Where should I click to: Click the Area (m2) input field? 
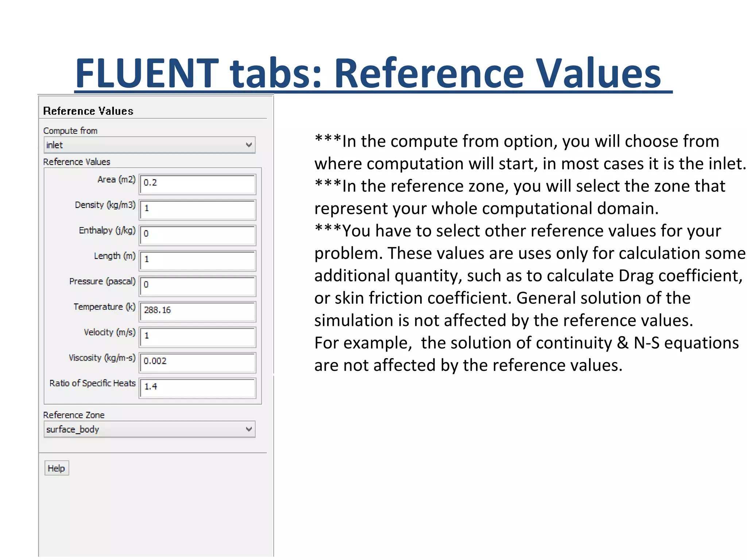click(x=198, y=184)
